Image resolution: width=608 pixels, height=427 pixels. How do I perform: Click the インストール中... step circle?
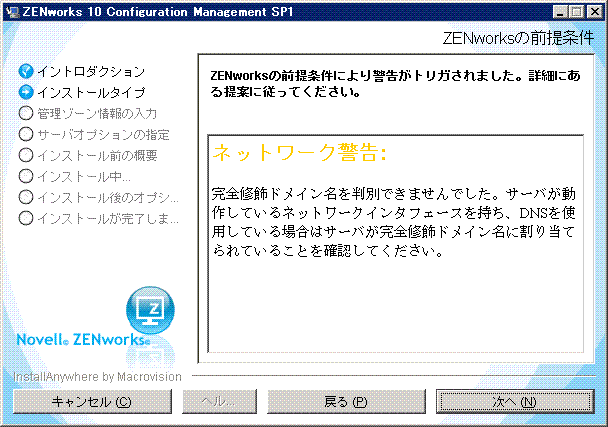(x=26, y=176)
